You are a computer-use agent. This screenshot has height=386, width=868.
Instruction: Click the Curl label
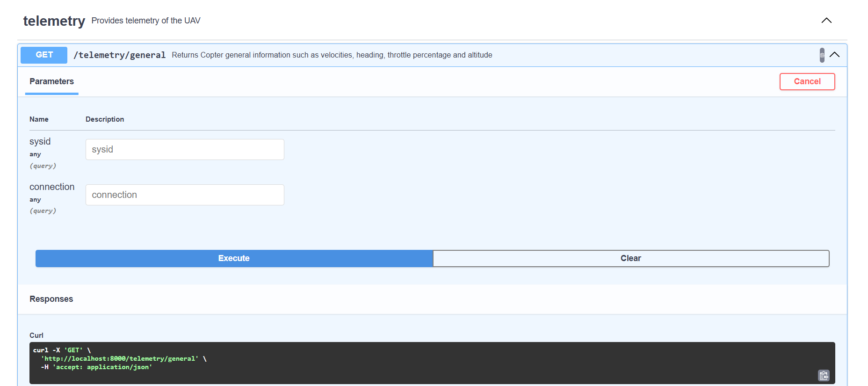pos(36,335)
